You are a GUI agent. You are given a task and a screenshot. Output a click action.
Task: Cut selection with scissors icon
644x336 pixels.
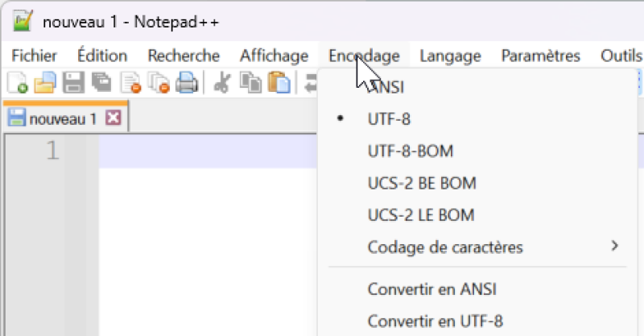(x=222, y=83)
